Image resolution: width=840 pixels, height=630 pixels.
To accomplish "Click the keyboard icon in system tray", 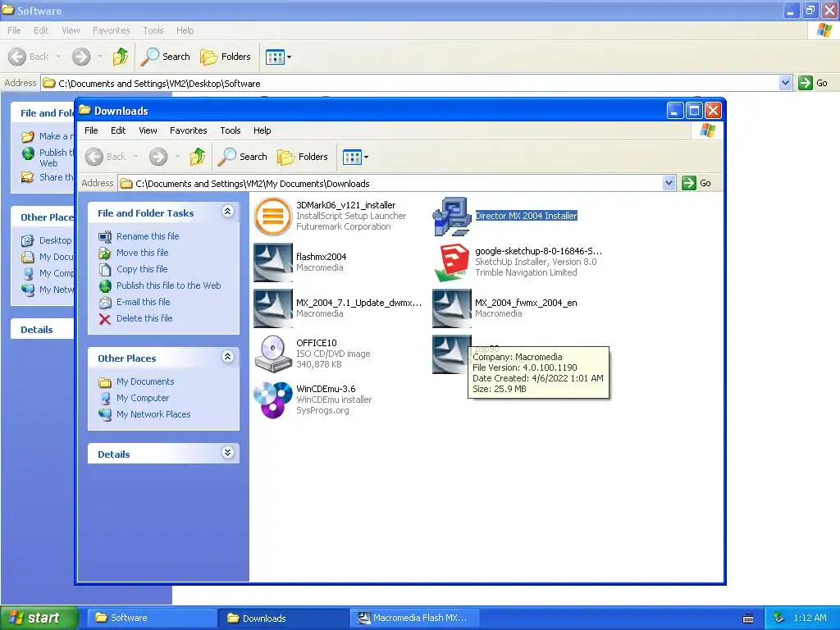I will point(748,619).
